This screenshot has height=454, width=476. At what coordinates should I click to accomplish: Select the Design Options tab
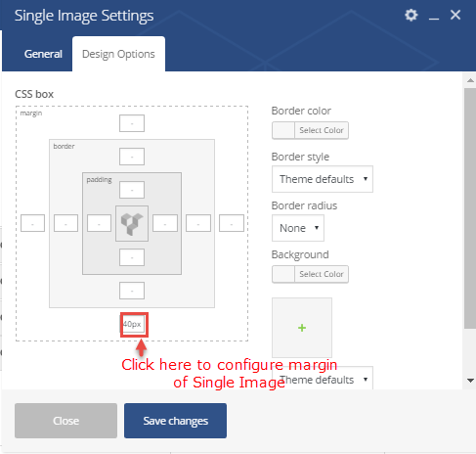[118, 54]
